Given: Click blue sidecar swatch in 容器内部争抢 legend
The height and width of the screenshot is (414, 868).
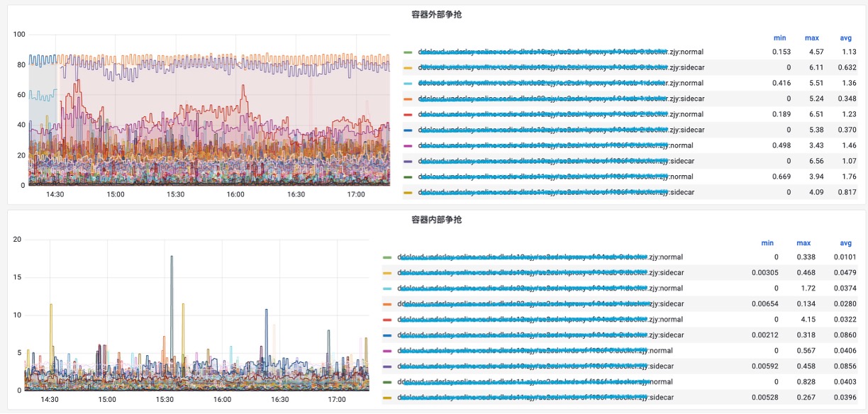Looking at the screenshot, I should 387,336.
